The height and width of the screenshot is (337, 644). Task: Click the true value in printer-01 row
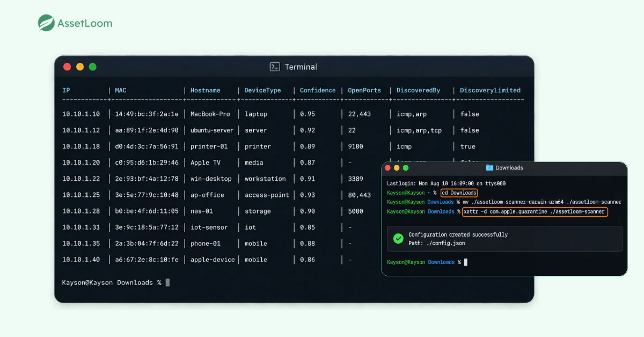pyautogui.click(x=468, y=146)
